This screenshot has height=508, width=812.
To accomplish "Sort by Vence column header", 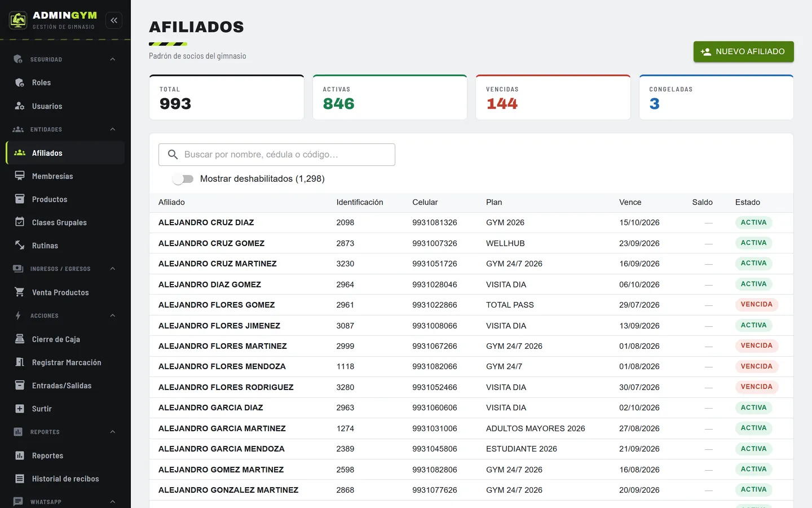I will click(x=630, y=202).
